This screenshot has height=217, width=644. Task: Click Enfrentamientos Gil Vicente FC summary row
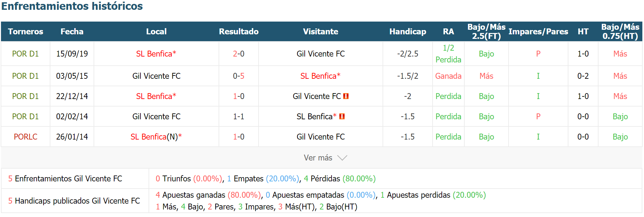322,178
